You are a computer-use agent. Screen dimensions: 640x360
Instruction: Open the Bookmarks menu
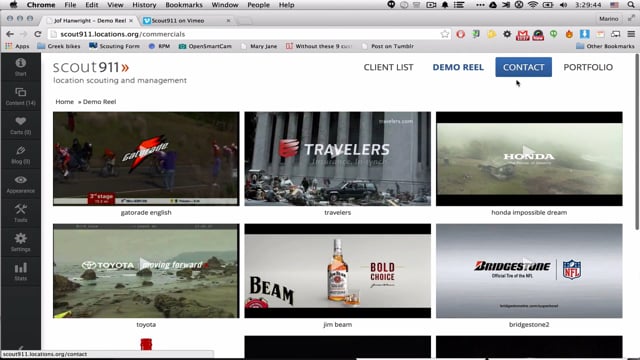click(184, 5)
